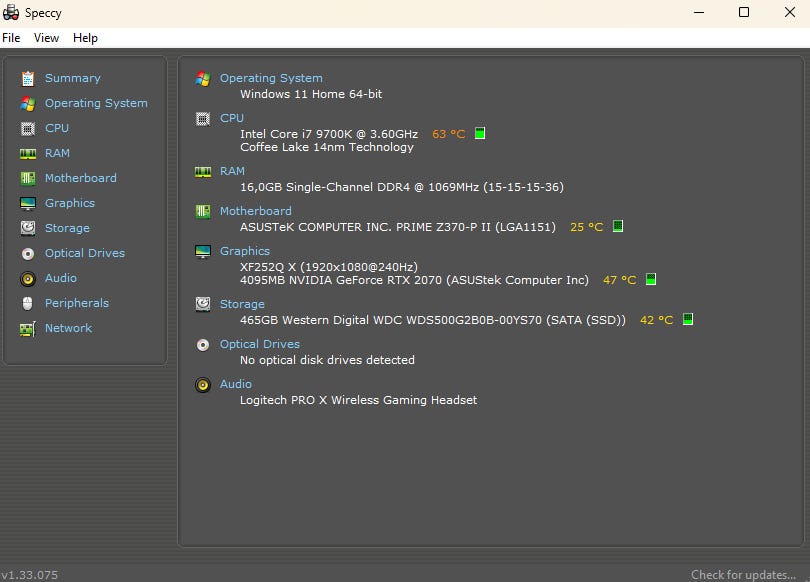Viewport: 810px width, 582px height.
Task: Click the Optical Drives disc icon in sidebar
Action: point(28,254)
